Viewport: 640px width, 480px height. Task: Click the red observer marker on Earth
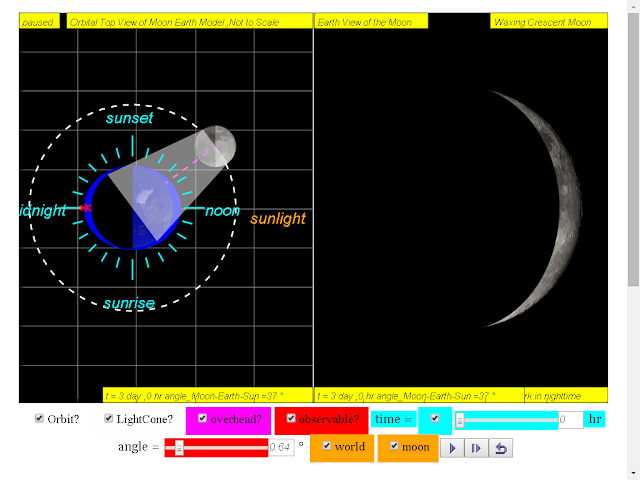tap(87, 208)
